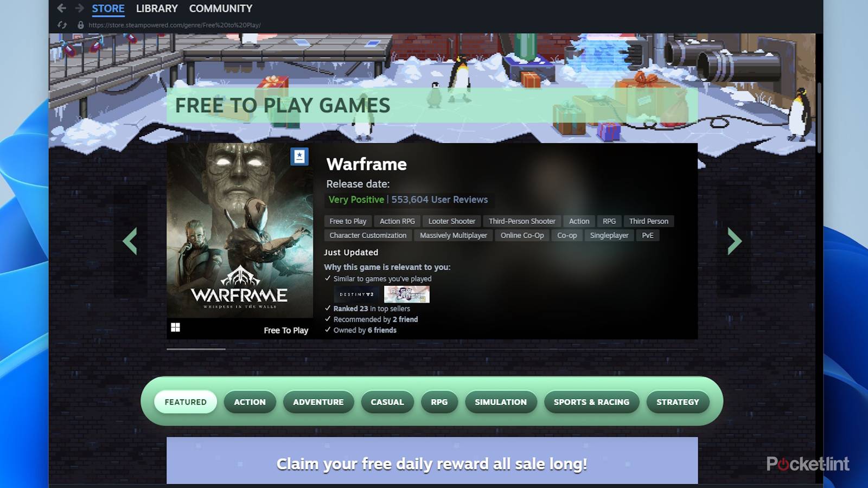Open the Warframe game title link
Viewport: 868px width, 488px height.
366,164
